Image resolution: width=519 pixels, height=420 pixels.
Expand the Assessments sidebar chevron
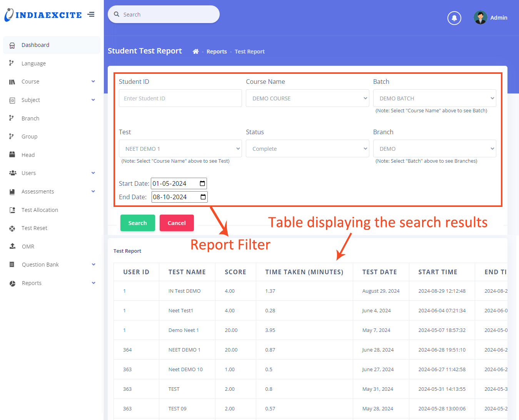[93, 192]
